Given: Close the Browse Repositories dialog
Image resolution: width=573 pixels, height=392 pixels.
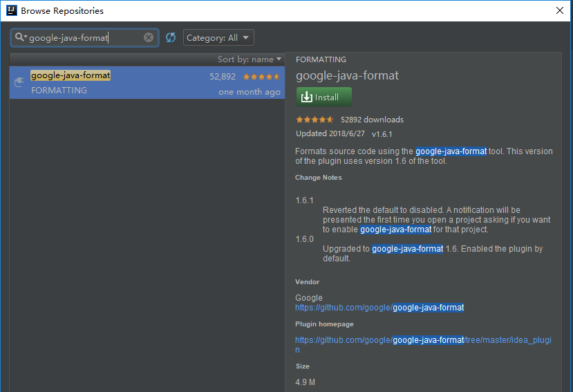Looking at the screenshot, I should 560,10.
